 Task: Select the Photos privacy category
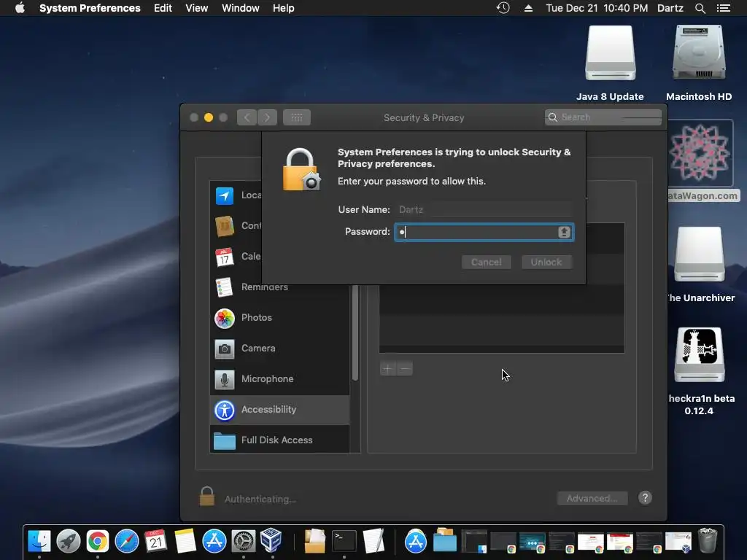[x=279, y=318]
